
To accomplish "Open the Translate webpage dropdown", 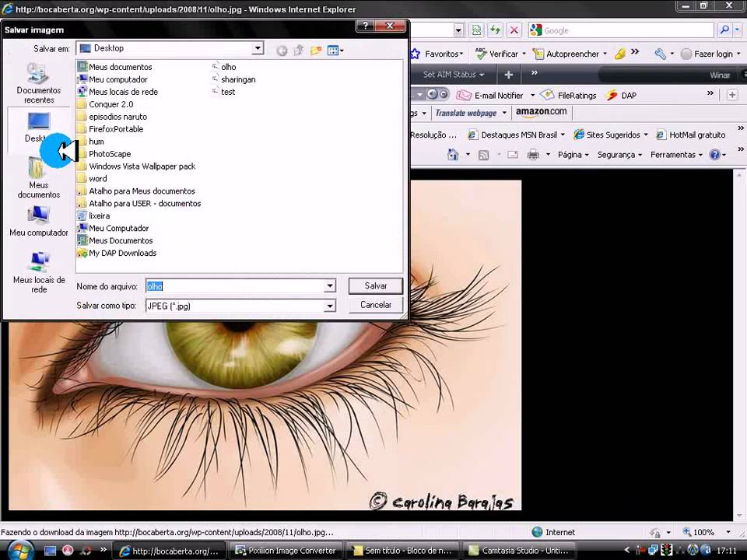I will point(504,113).
